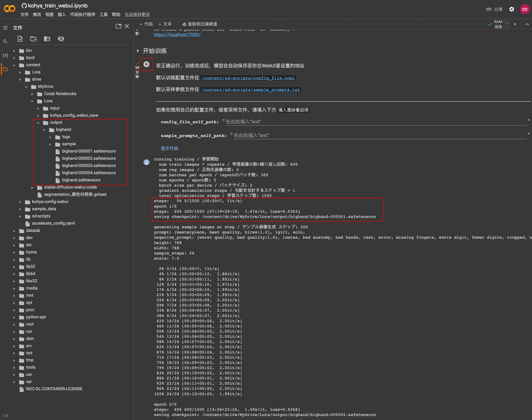The image size is (532, 420).
Task: Open the variables {x} sidebar icon
Action: [5, 55]
